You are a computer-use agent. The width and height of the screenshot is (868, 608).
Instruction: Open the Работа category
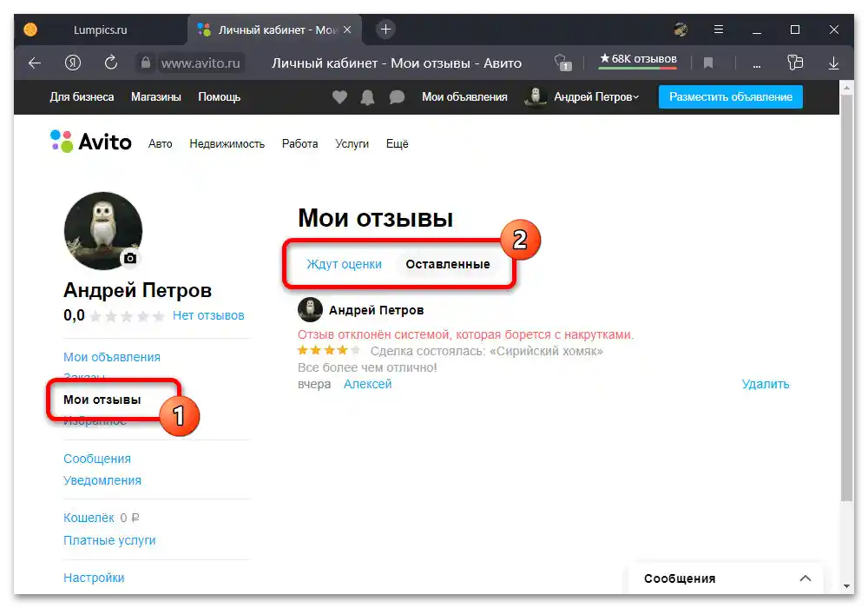click(299, 144)
